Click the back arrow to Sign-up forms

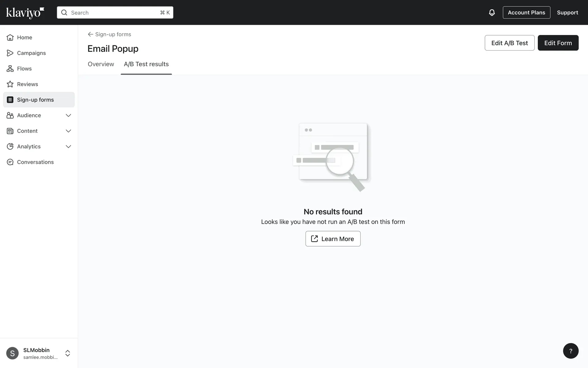(x=90, y=34)
